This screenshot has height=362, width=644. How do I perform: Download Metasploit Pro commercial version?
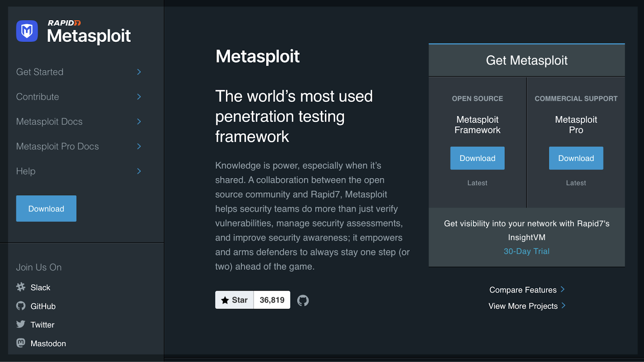[x=576, y=158]
